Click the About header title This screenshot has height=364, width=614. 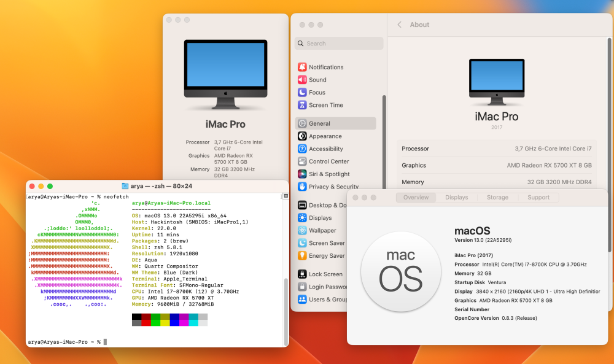coord(419,25)
